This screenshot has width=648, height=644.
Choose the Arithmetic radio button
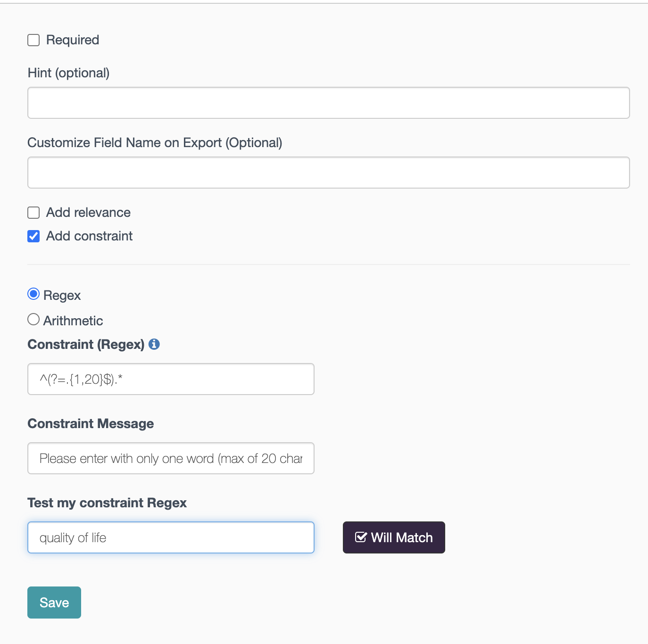click(33, 320)
